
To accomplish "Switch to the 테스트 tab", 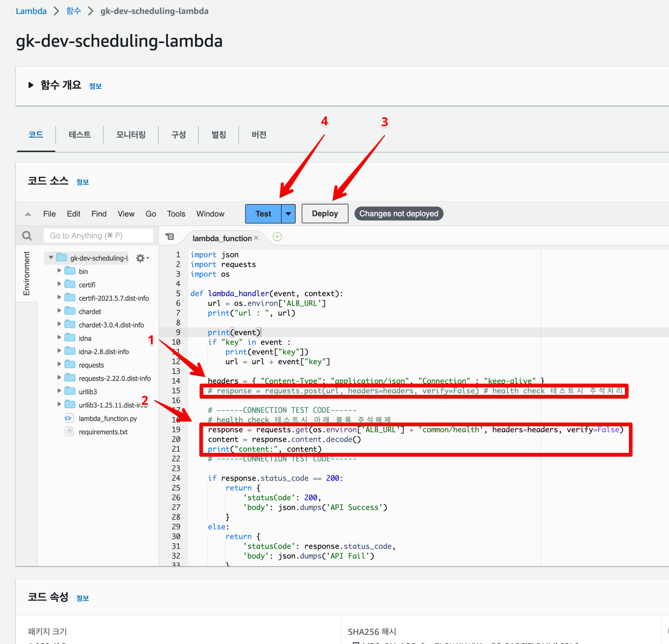I will click(x=79, y=135).
